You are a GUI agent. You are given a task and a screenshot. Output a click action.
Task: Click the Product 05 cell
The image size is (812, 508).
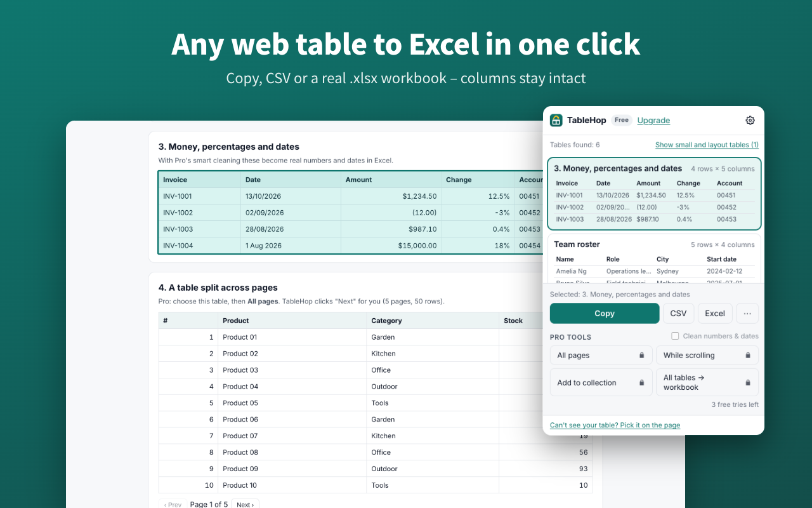(292, 403)
